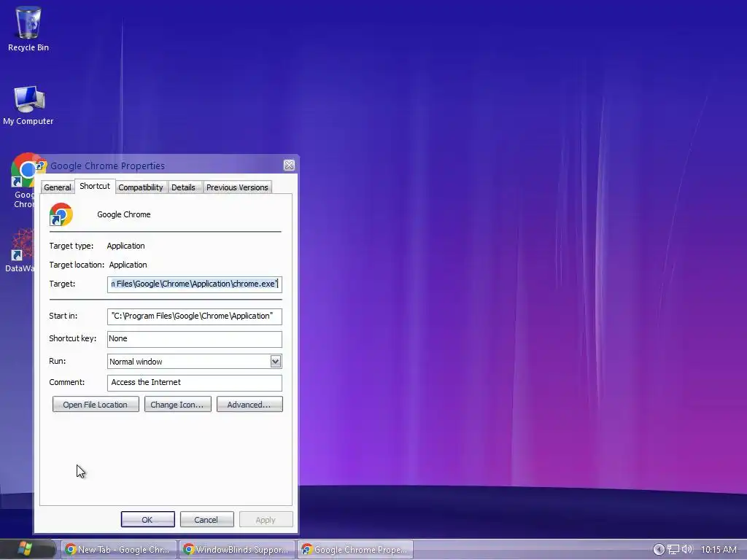The height and width of the screenshot is (560, 747).
Task: Click the Advanced button
Action: coord(249,404)
